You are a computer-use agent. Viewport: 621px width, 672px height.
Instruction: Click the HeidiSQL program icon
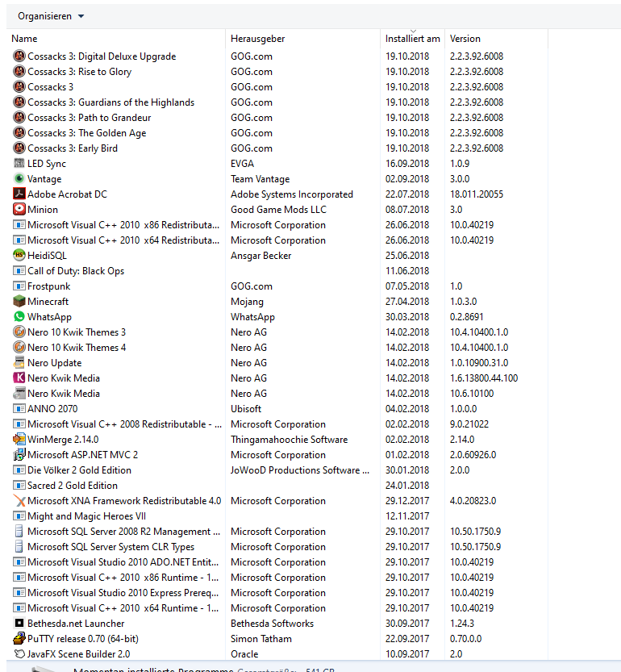click(19, 256)
